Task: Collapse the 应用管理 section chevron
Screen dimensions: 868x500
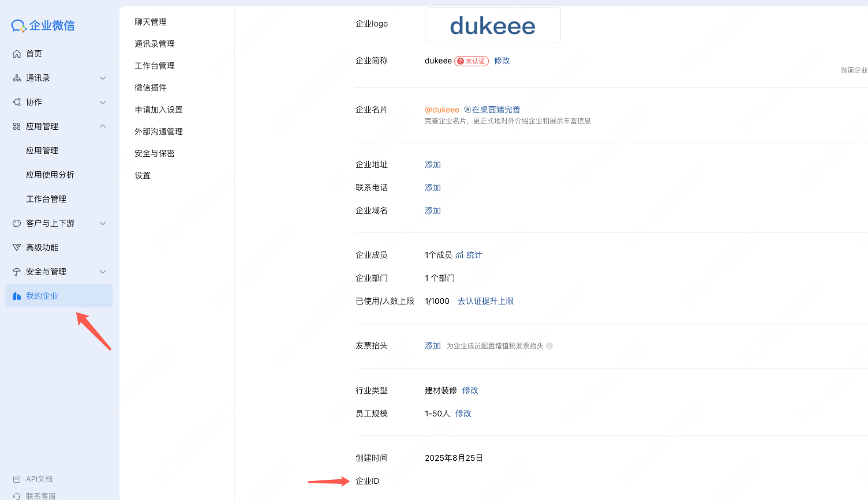Action: click(103, 126)
